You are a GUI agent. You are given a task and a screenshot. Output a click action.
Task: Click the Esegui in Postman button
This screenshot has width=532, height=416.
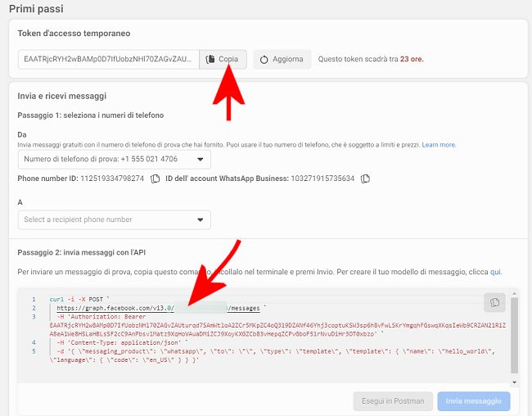(393, 401)
